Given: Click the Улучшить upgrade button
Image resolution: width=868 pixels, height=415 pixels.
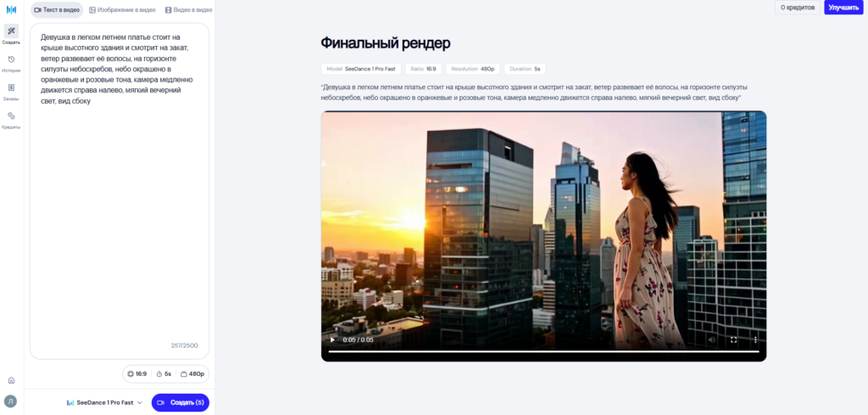Looking at the screenshot, I should tap(843, 7).
